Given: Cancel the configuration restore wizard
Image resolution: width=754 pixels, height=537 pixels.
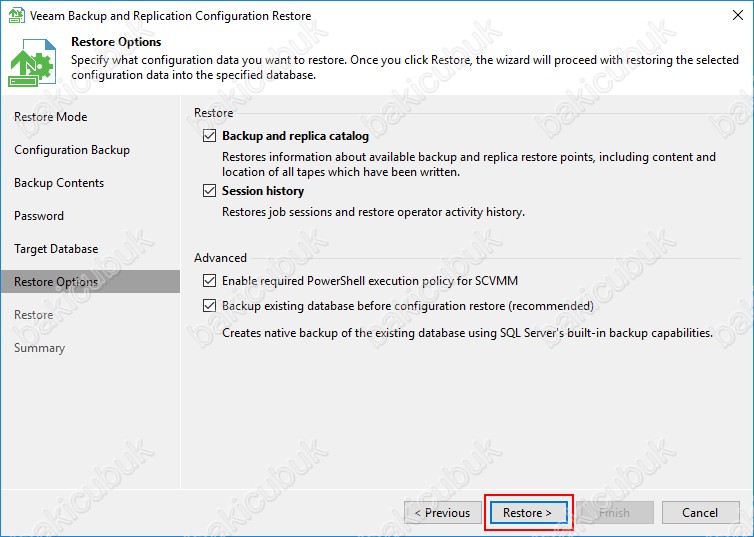Looking at the screenshot, I should [701, 512].
